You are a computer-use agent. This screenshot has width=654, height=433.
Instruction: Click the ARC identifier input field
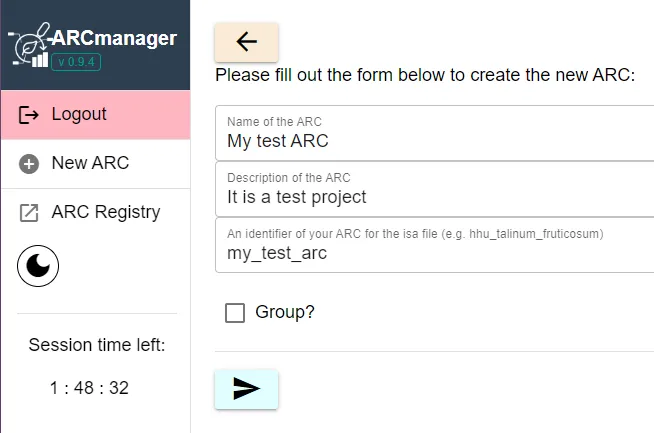[435, 253]
